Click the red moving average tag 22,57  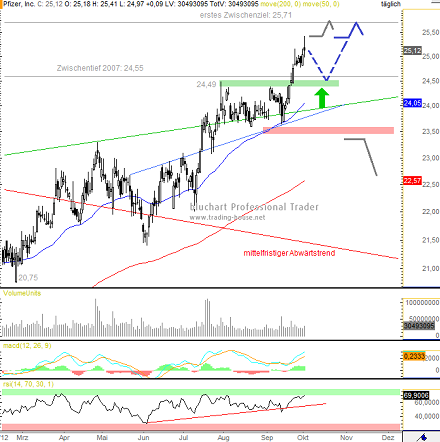pyautogui.click(x=412, y=181)
